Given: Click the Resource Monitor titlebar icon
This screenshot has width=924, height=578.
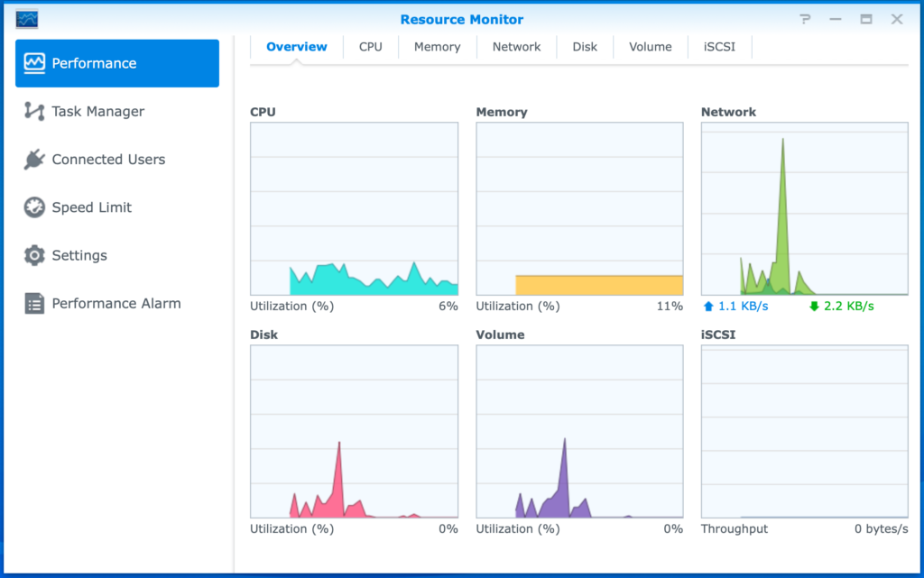Looking at the screenshot, I should (x=27, y=18).
